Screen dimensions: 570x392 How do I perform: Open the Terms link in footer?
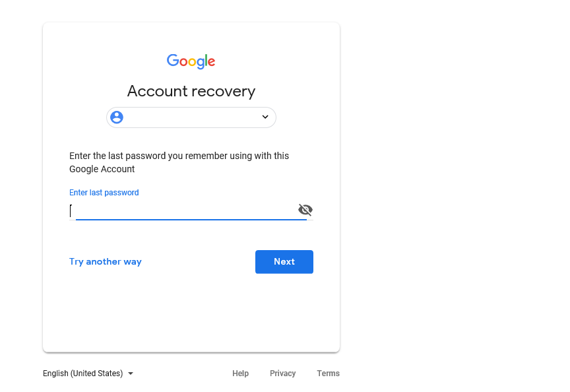328,374
